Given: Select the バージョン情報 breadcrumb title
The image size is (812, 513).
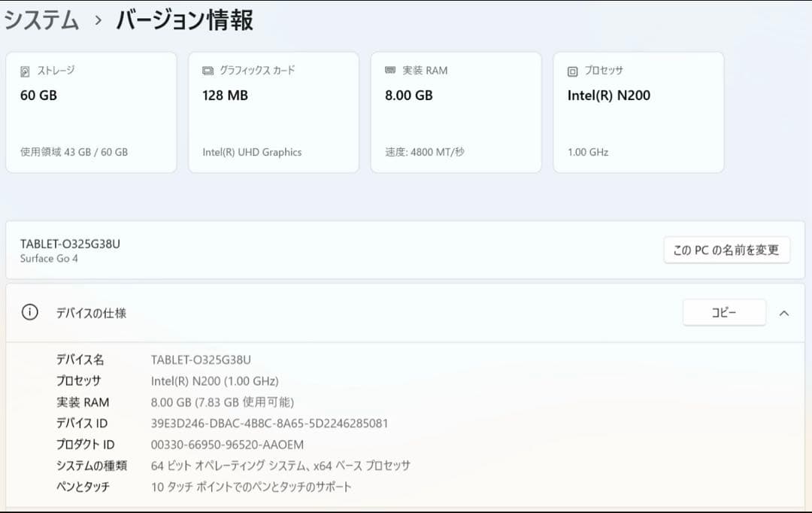Looking at the screenshot, I should coord(183,21).
